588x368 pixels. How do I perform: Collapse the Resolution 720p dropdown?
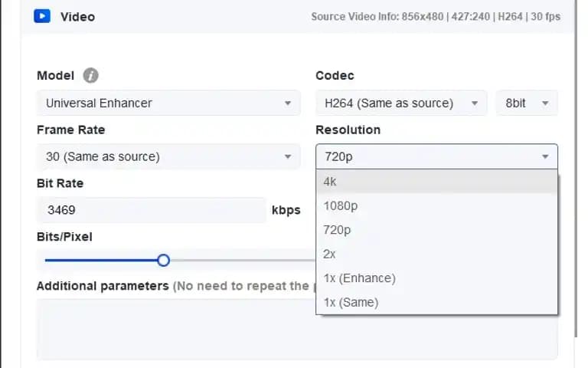pos(436,156)
